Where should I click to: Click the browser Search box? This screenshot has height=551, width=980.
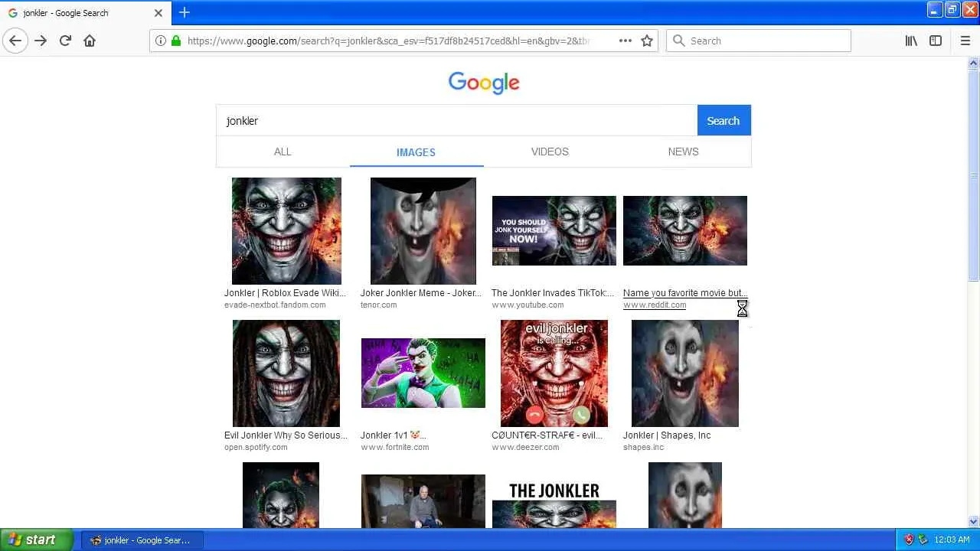pos(759,41)
